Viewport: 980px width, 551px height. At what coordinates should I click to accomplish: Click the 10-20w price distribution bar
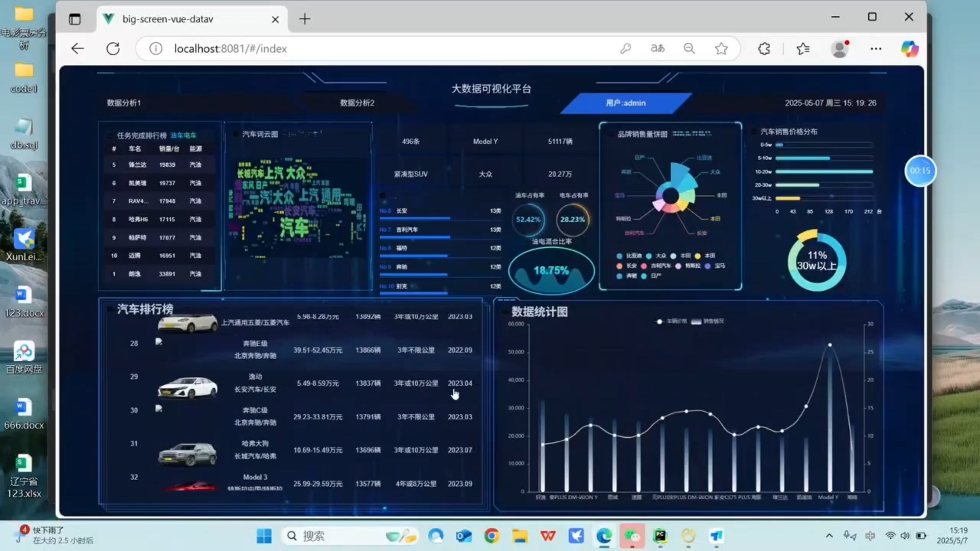[824, 172]
